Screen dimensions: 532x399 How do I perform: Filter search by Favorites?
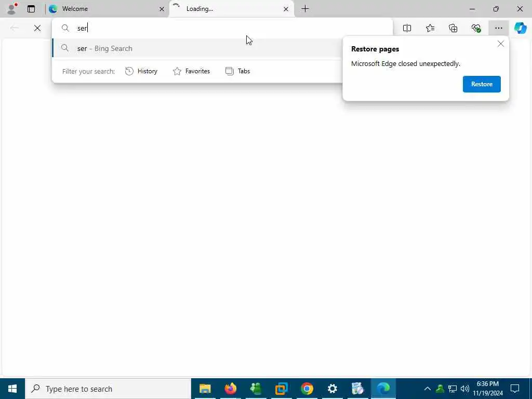192,71
